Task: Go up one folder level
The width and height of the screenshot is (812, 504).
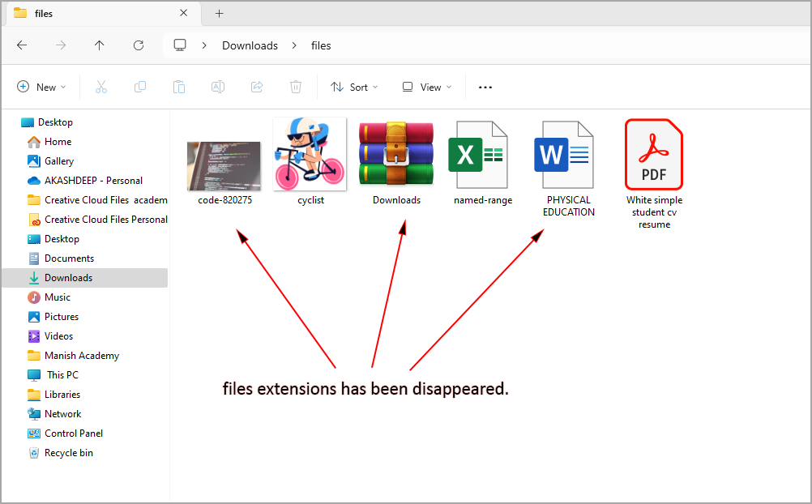Action: coord(100,45)
